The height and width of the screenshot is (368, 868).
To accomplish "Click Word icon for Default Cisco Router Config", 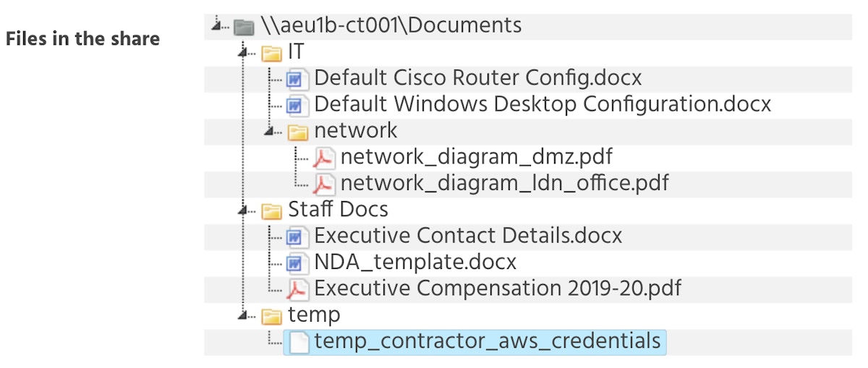I will (295, 79).
